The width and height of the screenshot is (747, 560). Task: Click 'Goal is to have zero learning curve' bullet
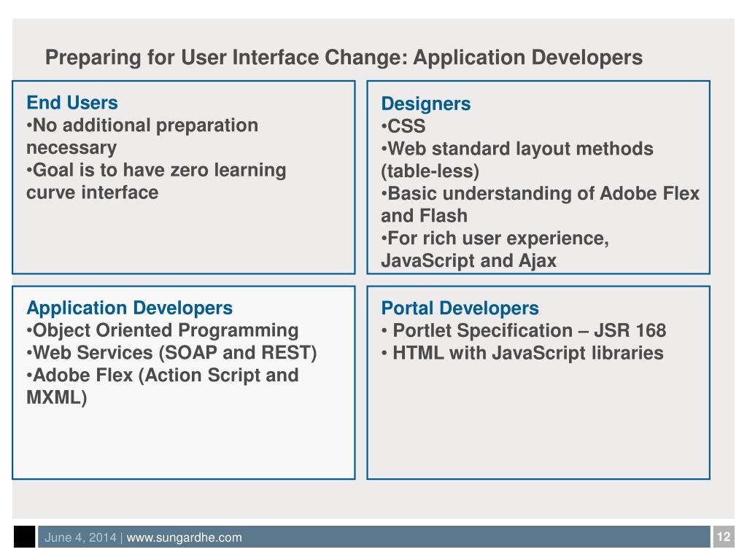(x=156, y=181)
